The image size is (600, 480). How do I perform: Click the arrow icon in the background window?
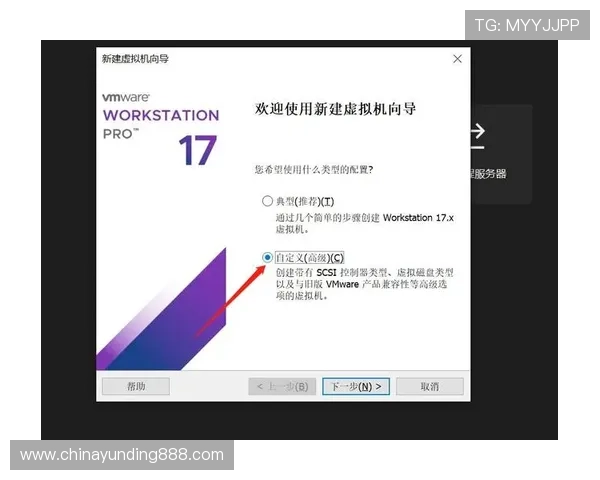coord(478,137)
